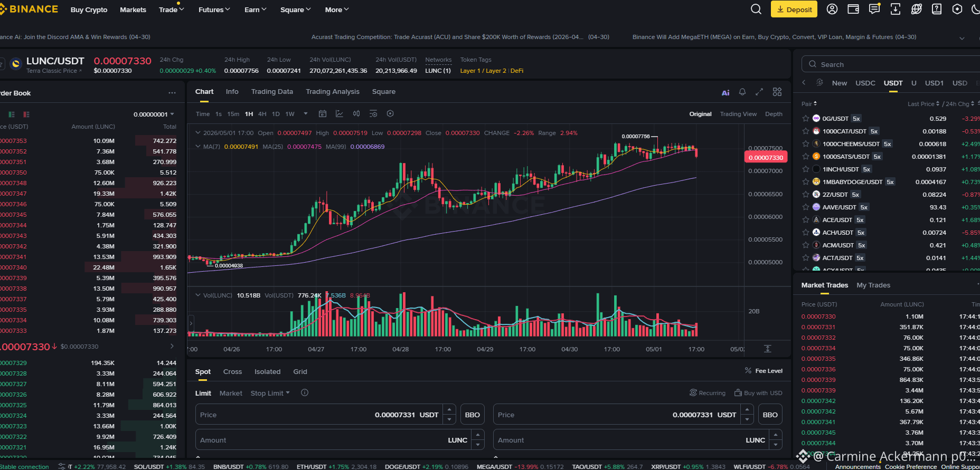Click the hexagon icon in chart toolbar
The width and height of the screenshot is (980, 470).
[x=390, y=114]
